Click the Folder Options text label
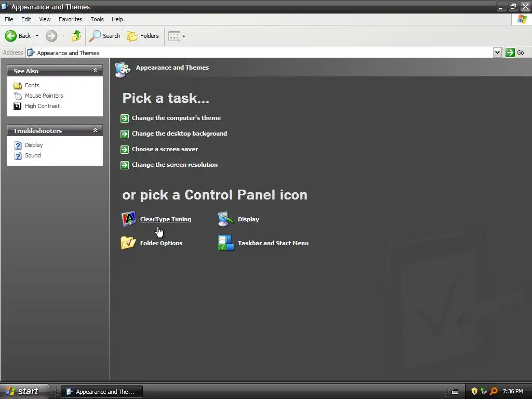The image size is (532, 399). 161,243
